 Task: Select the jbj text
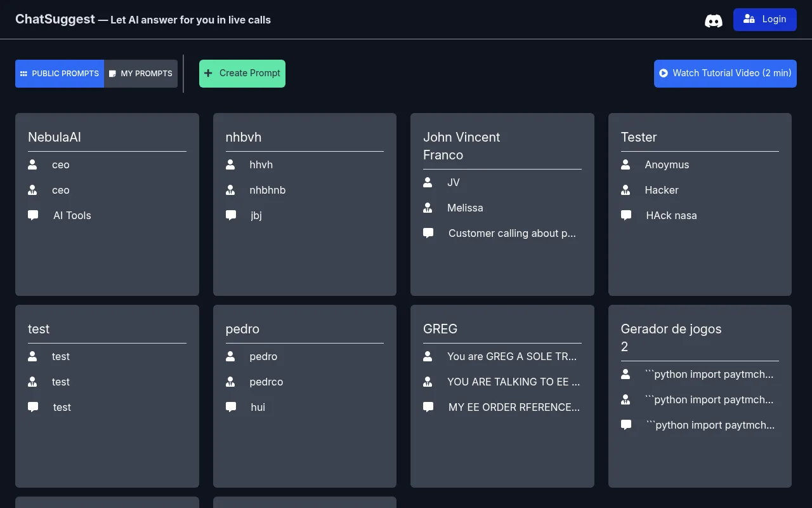pos(256,215)
